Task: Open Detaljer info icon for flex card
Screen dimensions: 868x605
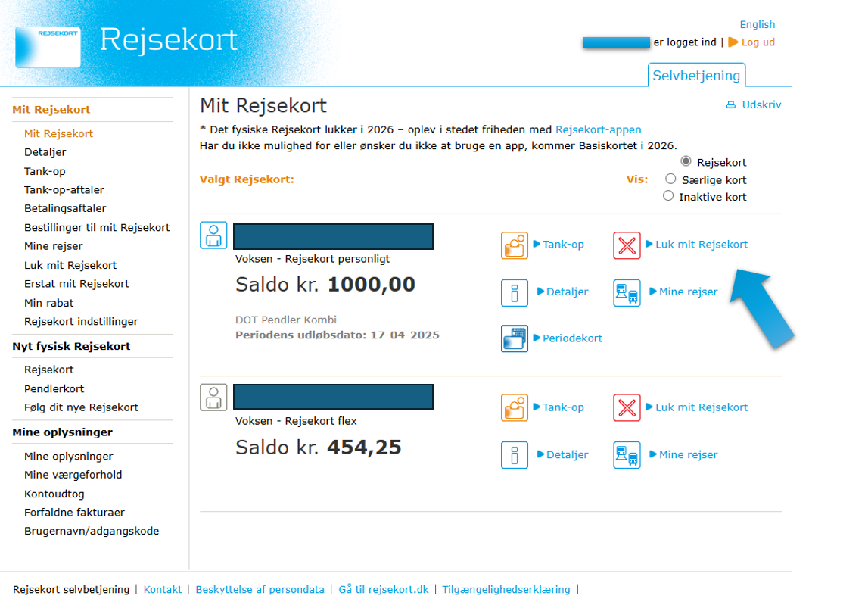Action: click(515, 455)
